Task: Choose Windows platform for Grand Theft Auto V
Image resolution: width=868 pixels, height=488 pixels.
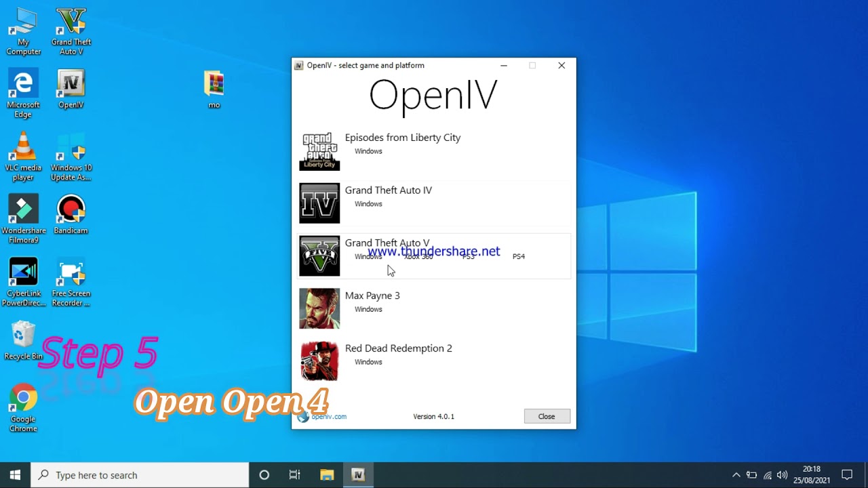Action: point(368,257)
